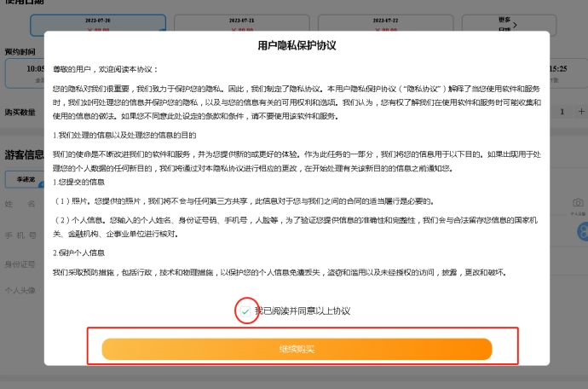Click the 2.保护个人信息 heading
The height and width of the screenshot is (389, 588).
point(79,253)
